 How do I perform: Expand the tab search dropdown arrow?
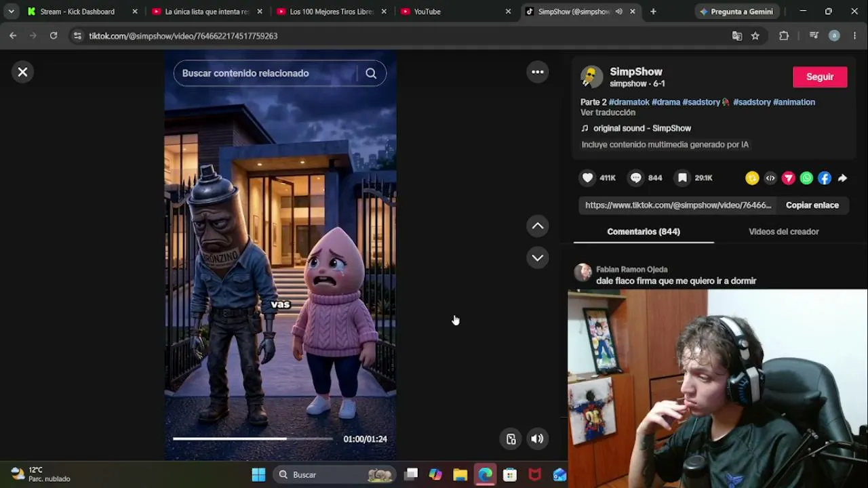pos(11,12)
